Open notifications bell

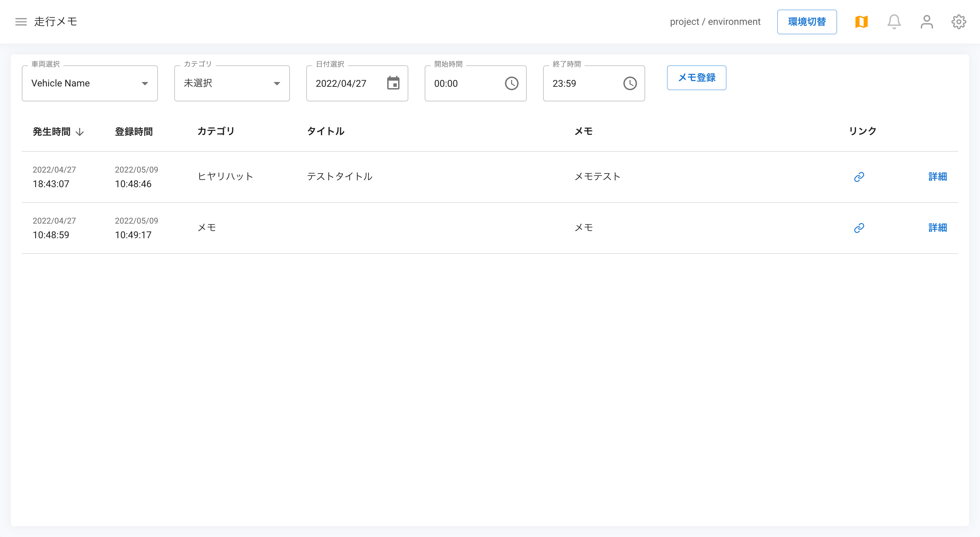894,22
